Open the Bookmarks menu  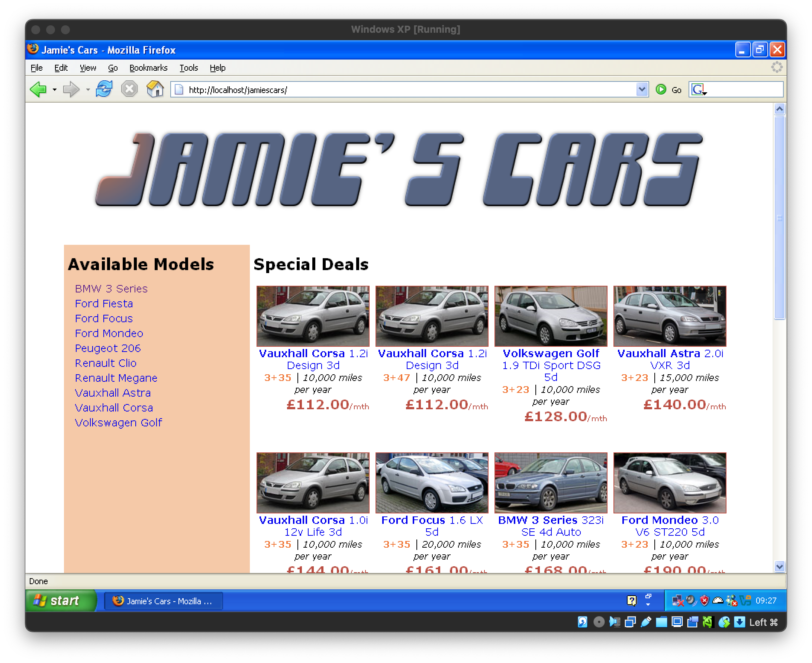coord(148,68)
